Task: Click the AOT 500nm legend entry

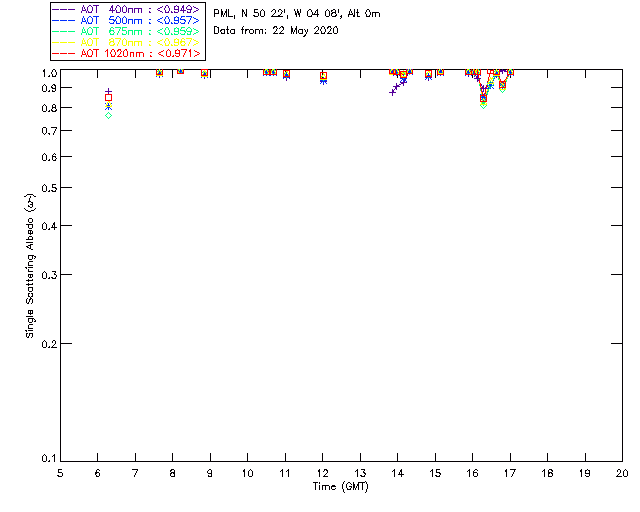Action: point(126,20)
